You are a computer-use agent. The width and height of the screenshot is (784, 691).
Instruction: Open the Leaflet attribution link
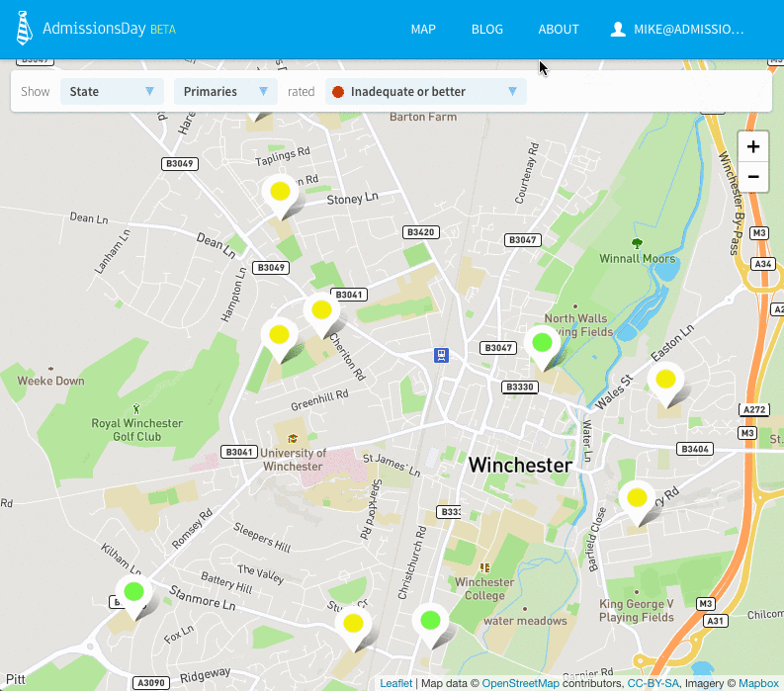396,683
